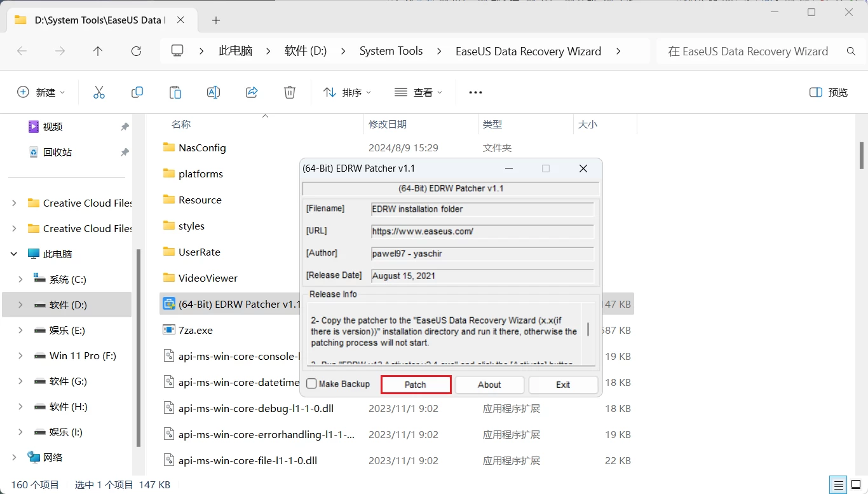Switch to large icons view in status bar
The image size is (868, 494).
[855, 484]
